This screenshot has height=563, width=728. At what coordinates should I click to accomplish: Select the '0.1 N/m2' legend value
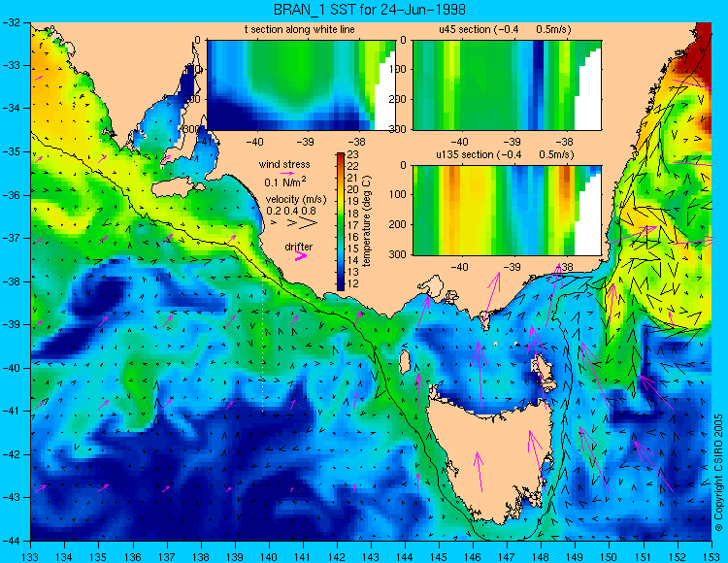(x=285, y=182)
